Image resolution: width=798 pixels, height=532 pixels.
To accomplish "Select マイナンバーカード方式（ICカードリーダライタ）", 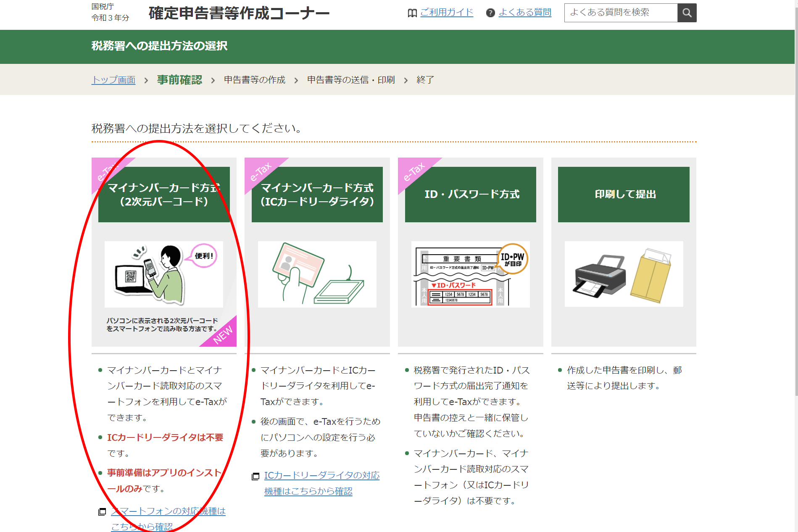I will pos(317,195).
